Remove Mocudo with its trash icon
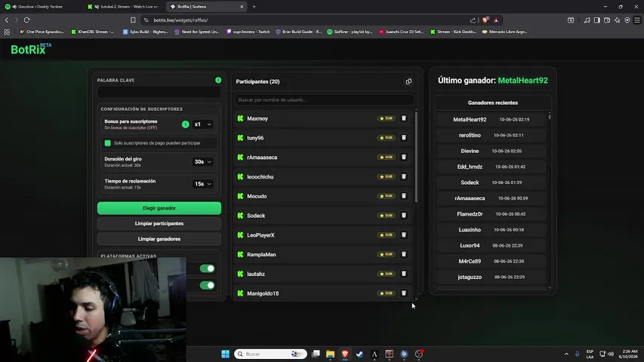644x362 pixels. coord(404,196)
